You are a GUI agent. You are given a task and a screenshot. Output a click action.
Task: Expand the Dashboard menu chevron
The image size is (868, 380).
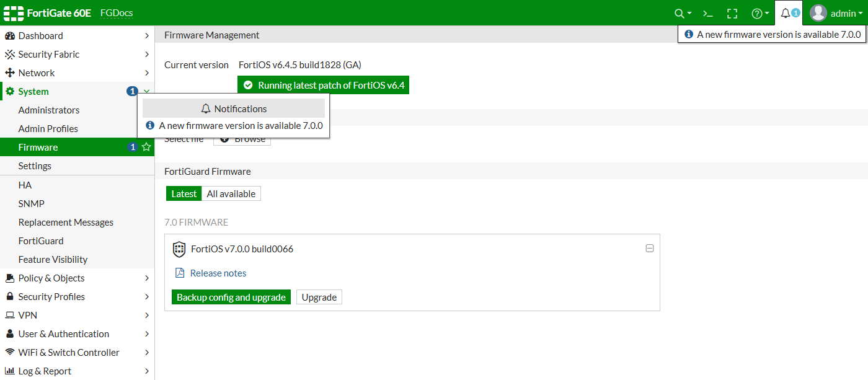[x=147, y=36]
